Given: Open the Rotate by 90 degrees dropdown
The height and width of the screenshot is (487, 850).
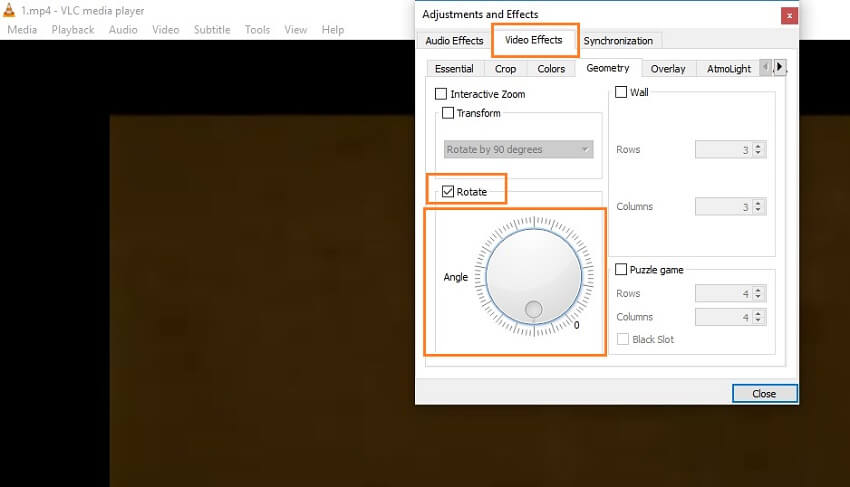Looking at the screenshot, I should pos(518,149).
